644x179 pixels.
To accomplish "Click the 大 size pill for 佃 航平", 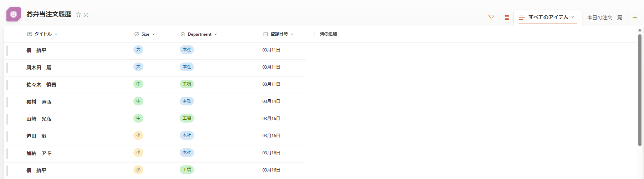I will 138,50.
